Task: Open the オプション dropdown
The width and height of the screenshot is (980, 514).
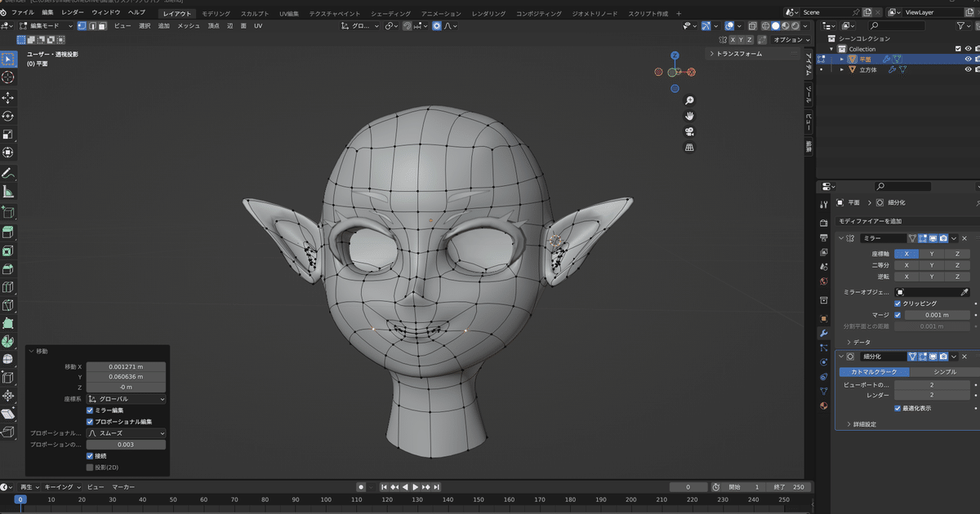Action: (x=790, y=39)
